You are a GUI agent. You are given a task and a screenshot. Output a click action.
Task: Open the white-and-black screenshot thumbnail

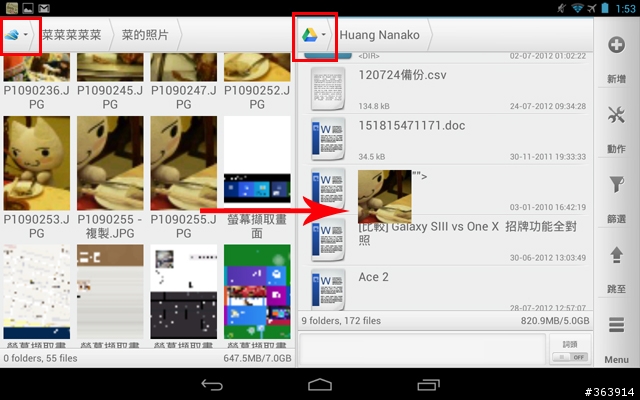[184, 292]
